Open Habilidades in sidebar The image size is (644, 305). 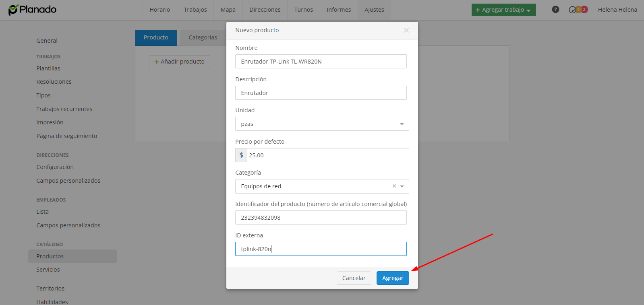(52, 302)
